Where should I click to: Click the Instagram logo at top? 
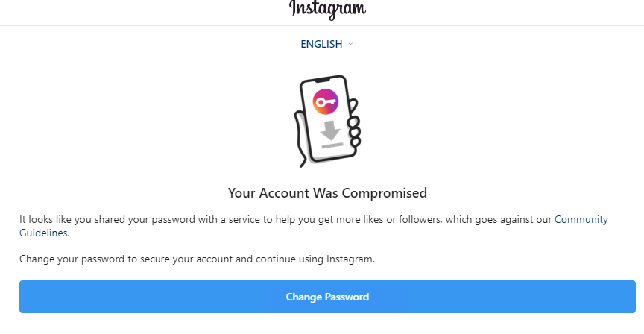pyautogui.click(x=328, y=9)
